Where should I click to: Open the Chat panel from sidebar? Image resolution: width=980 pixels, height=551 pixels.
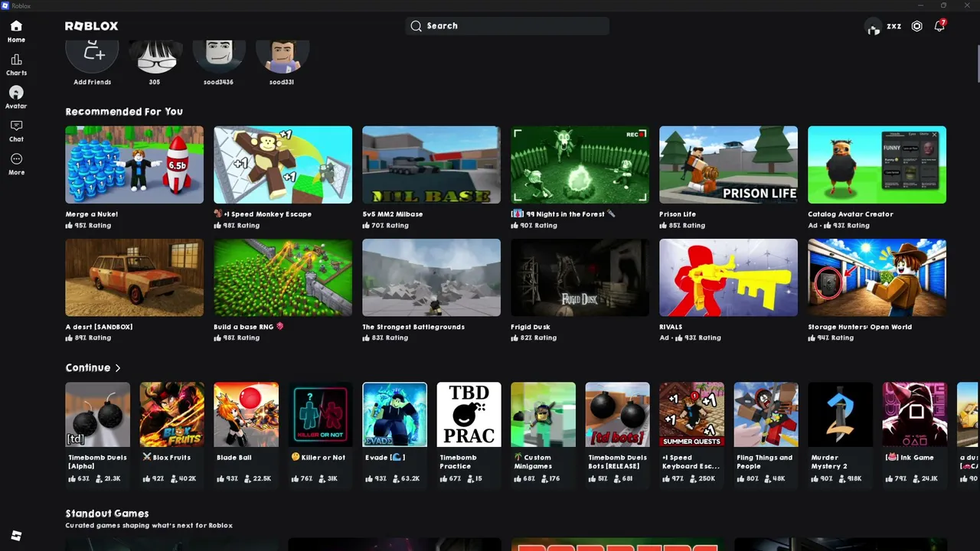coord(16,126)
